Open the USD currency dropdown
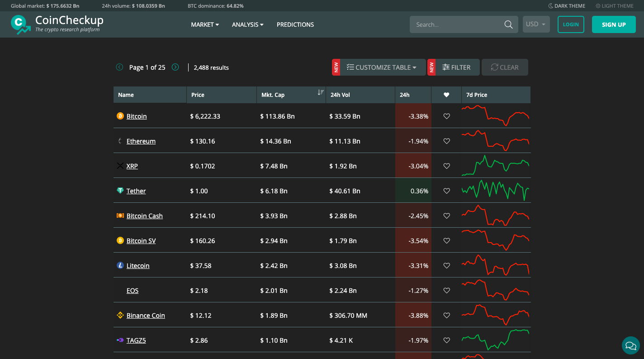Viewport: 644px width, 359px height. point(536,24)
